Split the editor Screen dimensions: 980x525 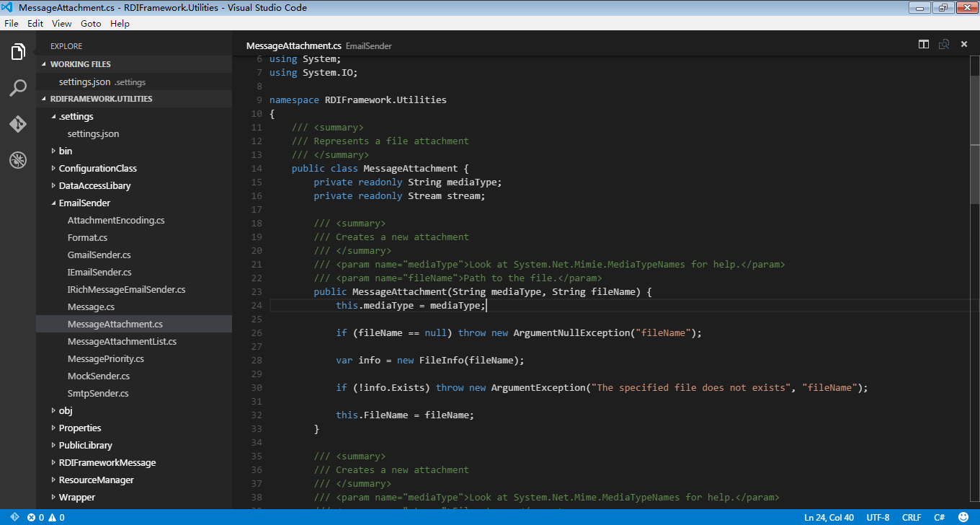(924, 45)
